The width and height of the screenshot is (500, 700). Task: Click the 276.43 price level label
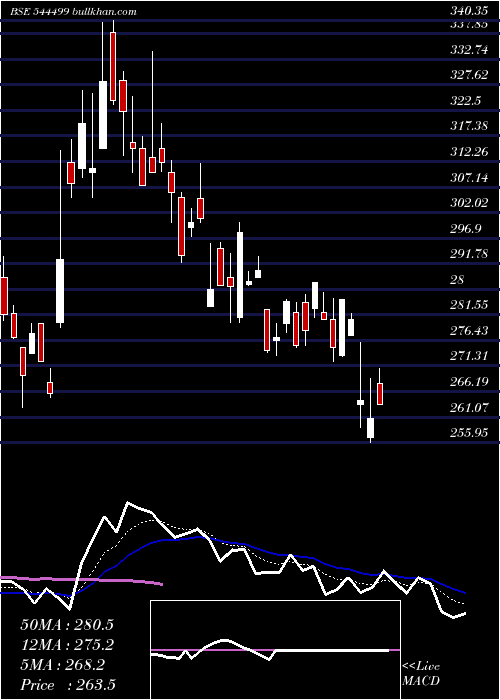[x=469, y=331]
